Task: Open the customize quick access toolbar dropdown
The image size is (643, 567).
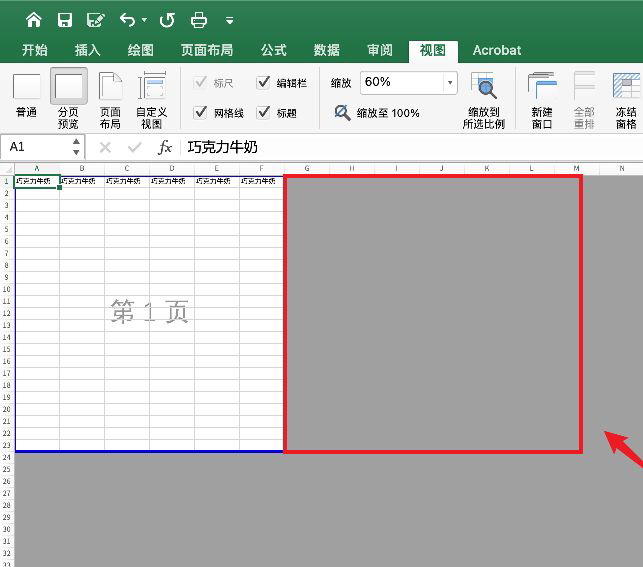Action: [x=230, y=20]
